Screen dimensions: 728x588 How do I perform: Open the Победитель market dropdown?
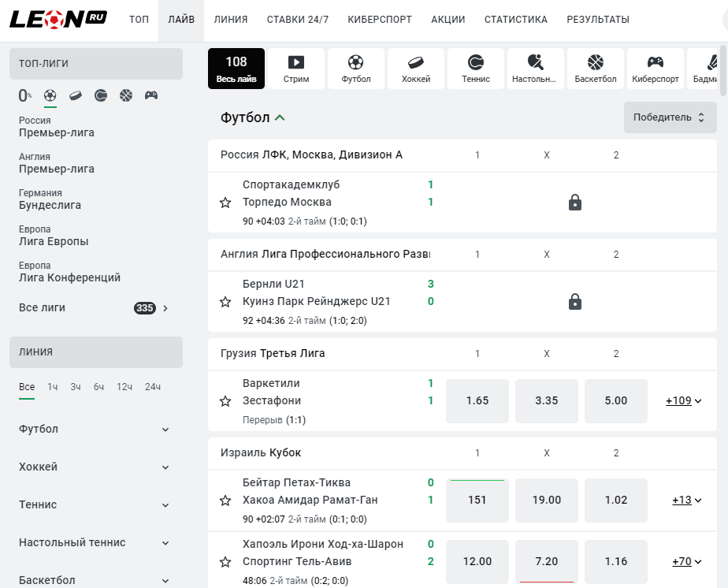coord(670,117)
